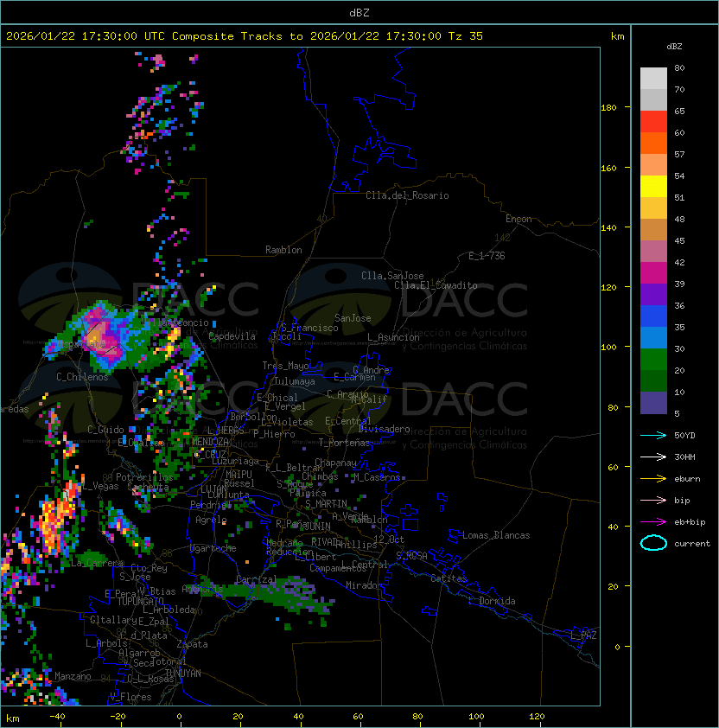Select the orange 57-60 dBZ swatch
The height and width of the screenshot is (728, 719).
click(653, 144)
